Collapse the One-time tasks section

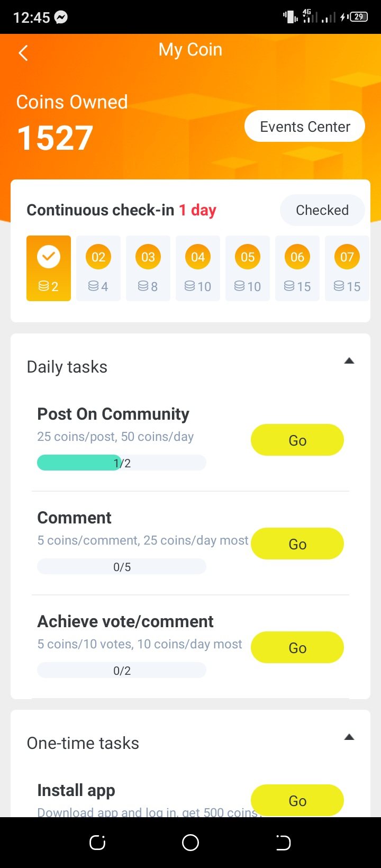pos(349,737)
